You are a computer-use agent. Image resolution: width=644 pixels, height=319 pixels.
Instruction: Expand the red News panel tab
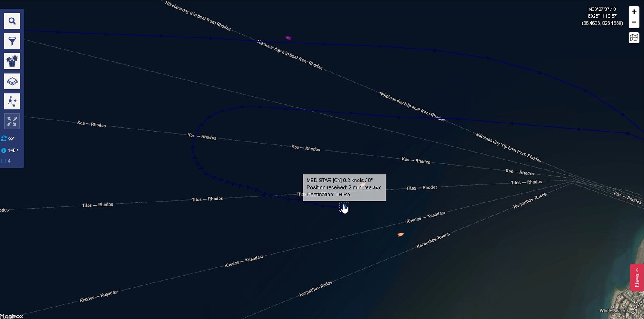(637, 277)
